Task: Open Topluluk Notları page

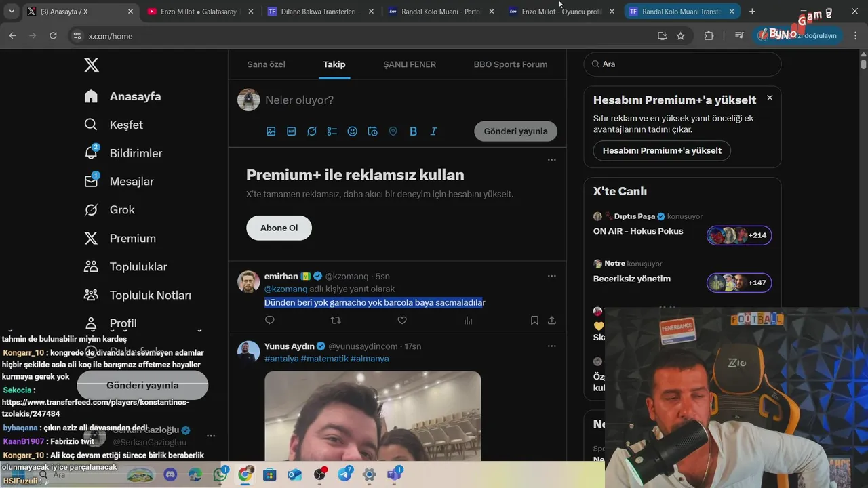Action: (137, 296)
